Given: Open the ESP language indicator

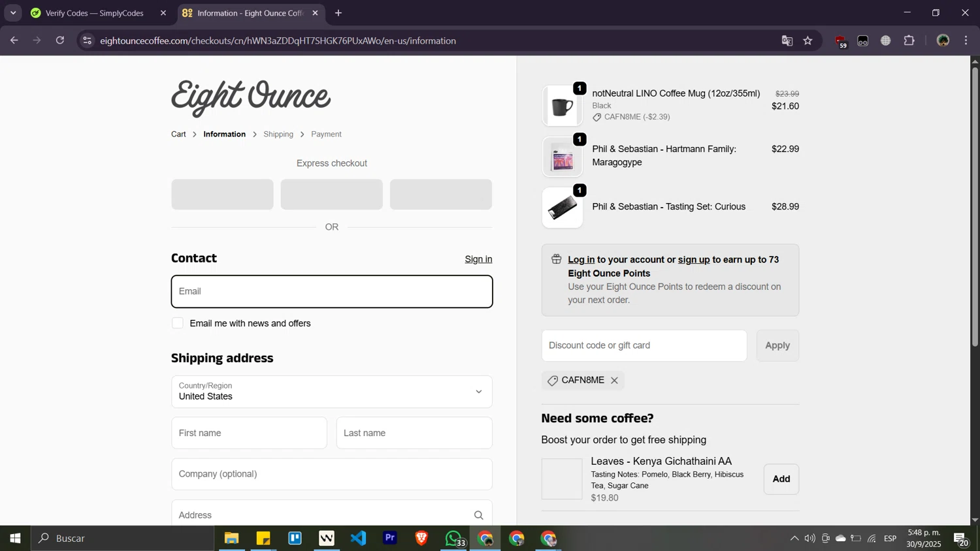Looking at the screenshot, I should coord(890,539).
